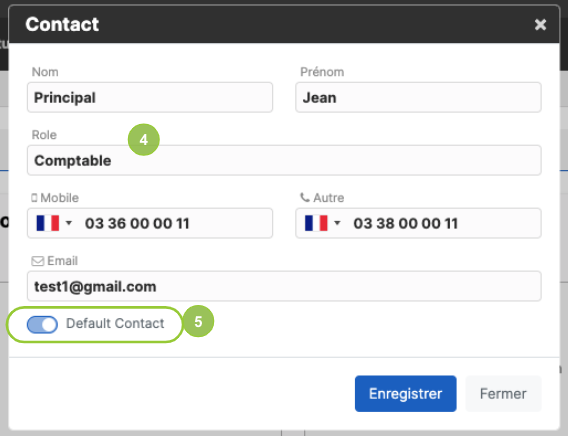The width and height of the screenshot is (568, 436).
Task: Click the envelope icon beside Email
Action: [x=38, y=261]
